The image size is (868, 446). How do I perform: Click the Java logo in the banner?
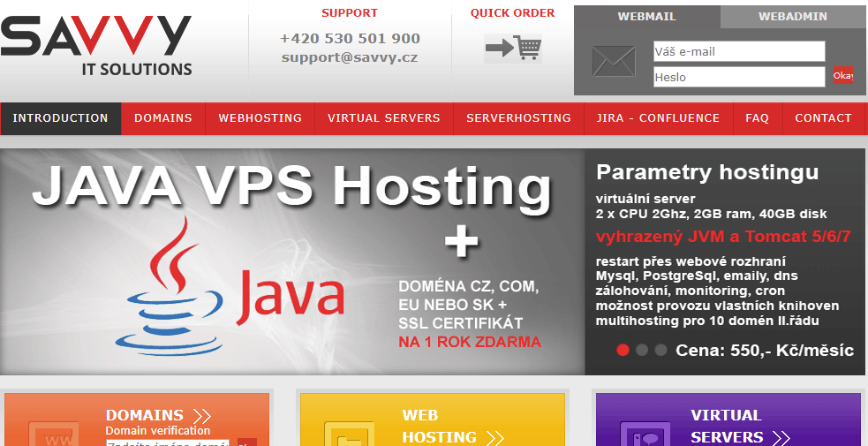point(230,286)
